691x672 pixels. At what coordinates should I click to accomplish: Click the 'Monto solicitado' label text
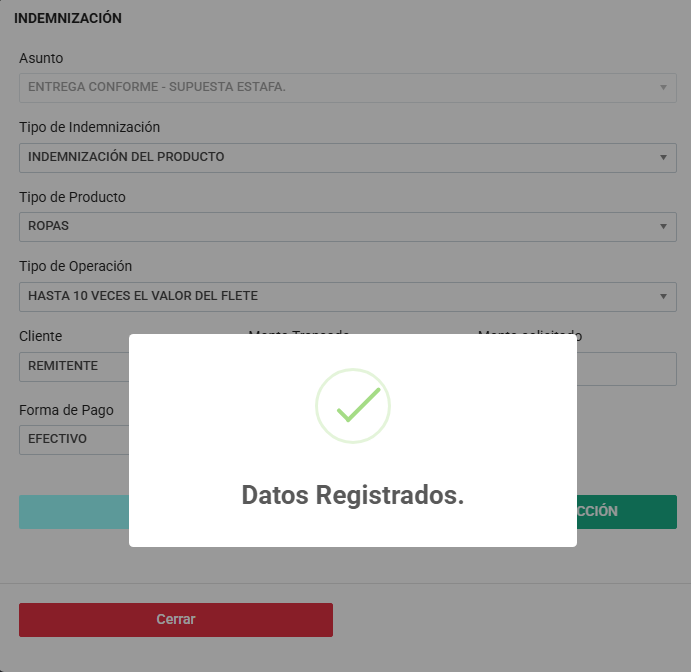(580, 336)
